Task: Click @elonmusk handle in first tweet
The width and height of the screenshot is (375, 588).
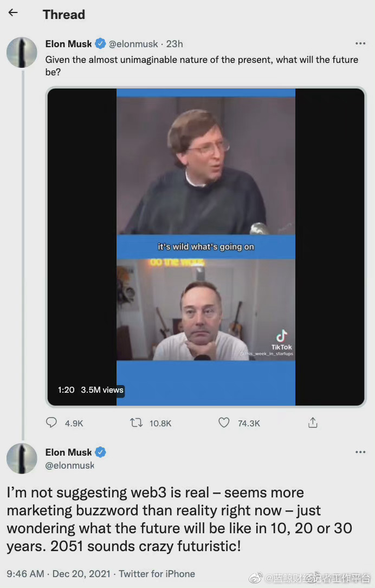Action: 133,44
